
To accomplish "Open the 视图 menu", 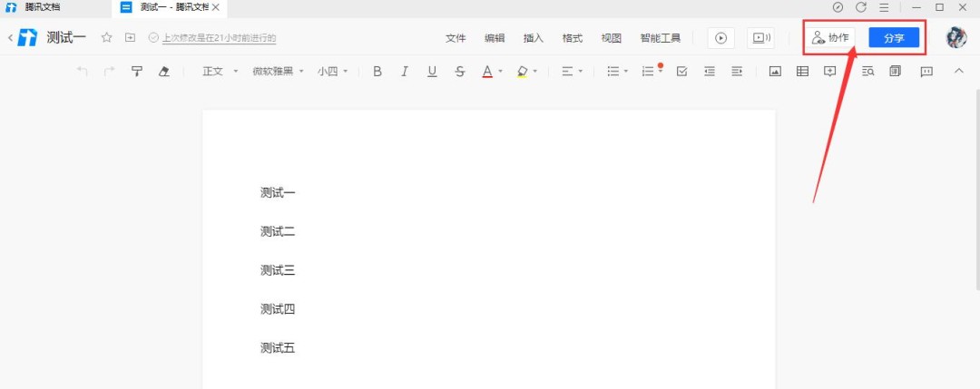I will coord(612,38).
